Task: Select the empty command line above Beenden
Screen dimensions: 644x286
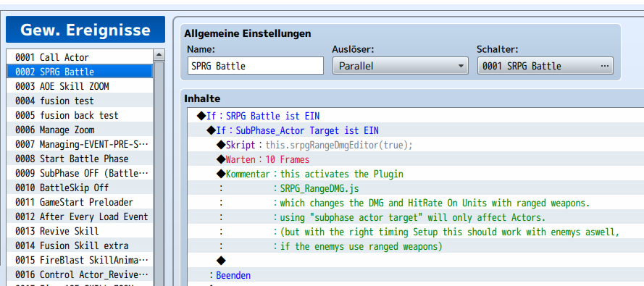Action: (x=416, y=261)
